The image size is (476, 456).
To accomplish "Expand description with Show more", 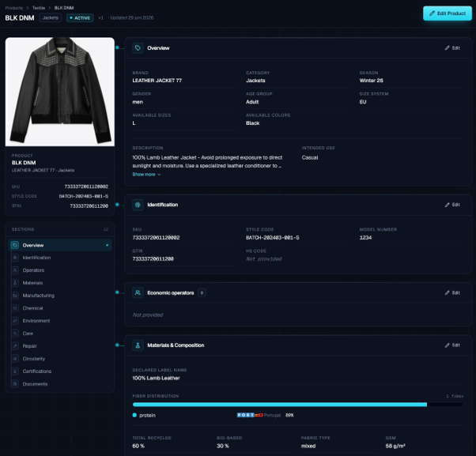I will 146,175.
